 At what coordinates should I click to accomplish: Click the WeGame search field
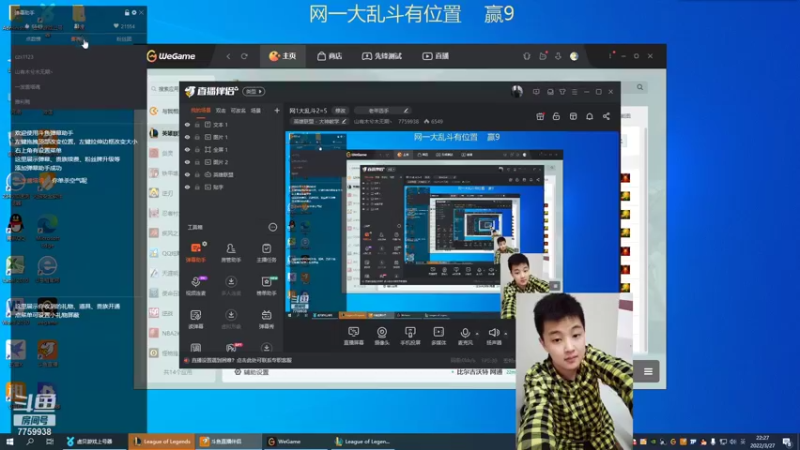click(164, 89)
